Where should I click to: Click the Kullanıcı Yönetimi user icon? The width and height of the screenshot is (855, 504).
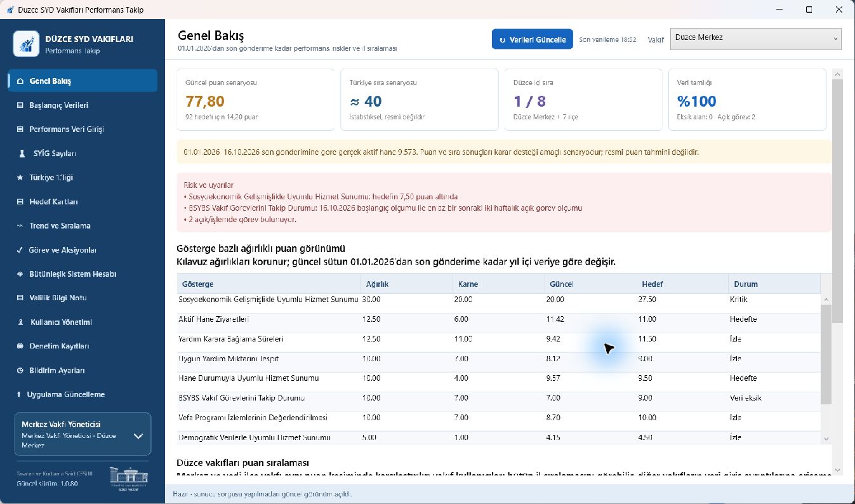click(20, 322)
